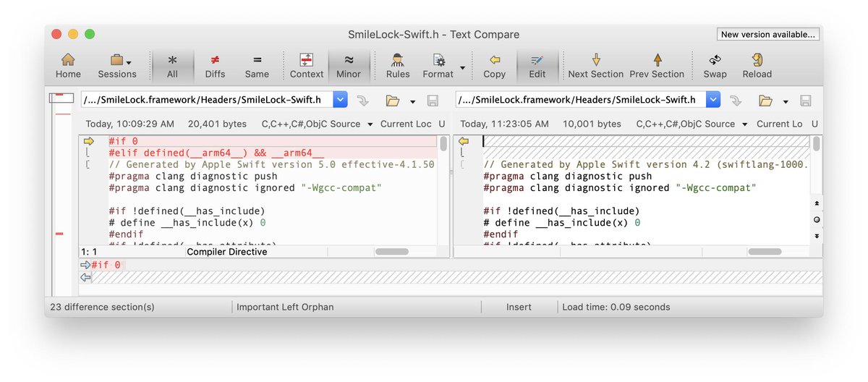The height and width of the screenshot is (382, 868).
Task: Click next difference double-arrow beside right pane
Action: (817, 236)
